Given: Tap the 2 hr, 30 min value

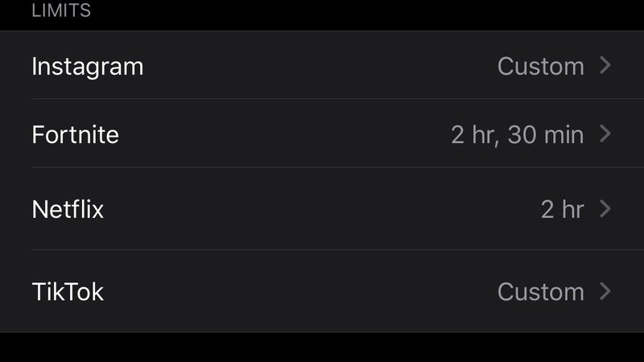Looking at the screenshot, I should pos(517,134).
